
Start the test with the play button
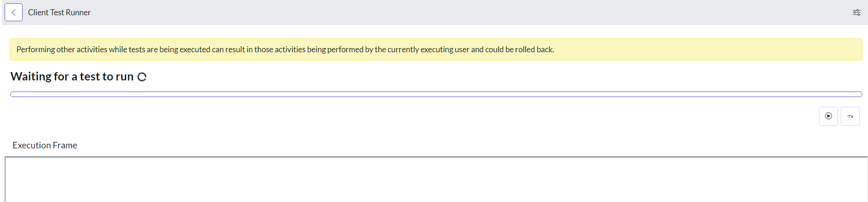[828, 116]
